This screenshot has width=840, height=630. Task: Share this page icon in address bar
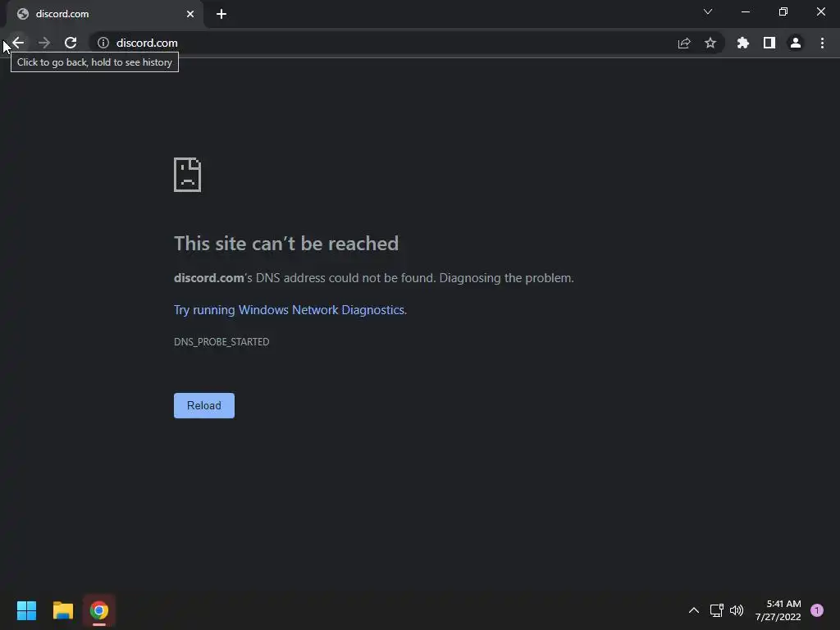coord(684,43)
